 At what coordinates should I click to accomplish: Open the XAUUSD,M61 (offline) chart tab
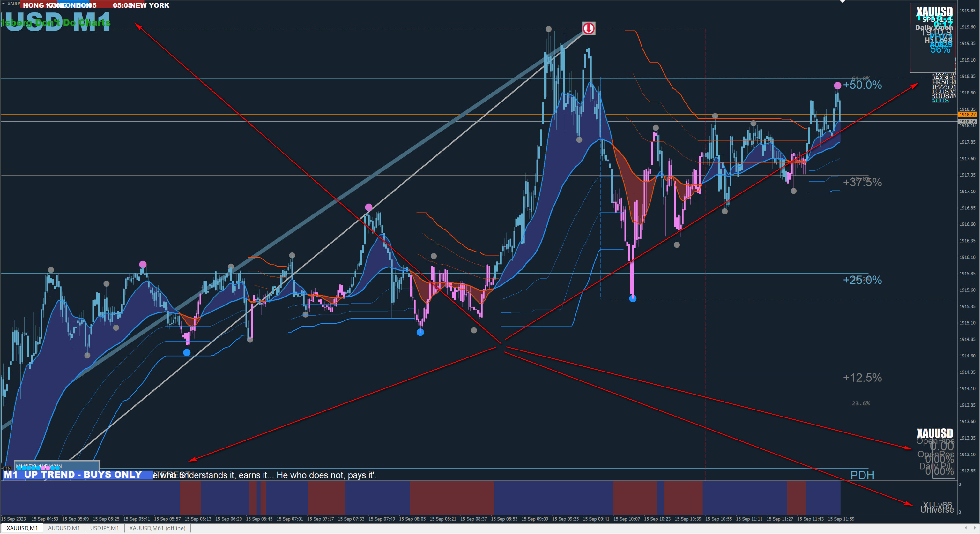pos(157,528)
